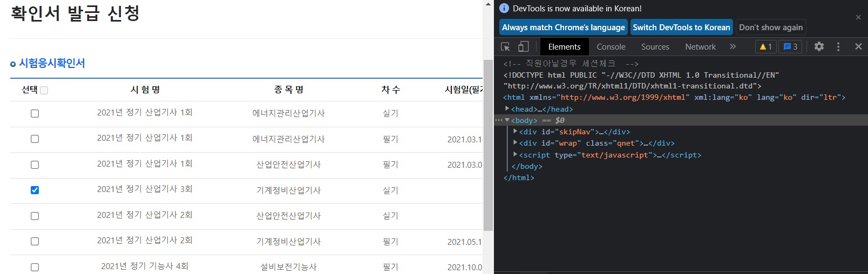Click Switch DevTools to Korean button

pyautogui.click(x=681, y=27)
